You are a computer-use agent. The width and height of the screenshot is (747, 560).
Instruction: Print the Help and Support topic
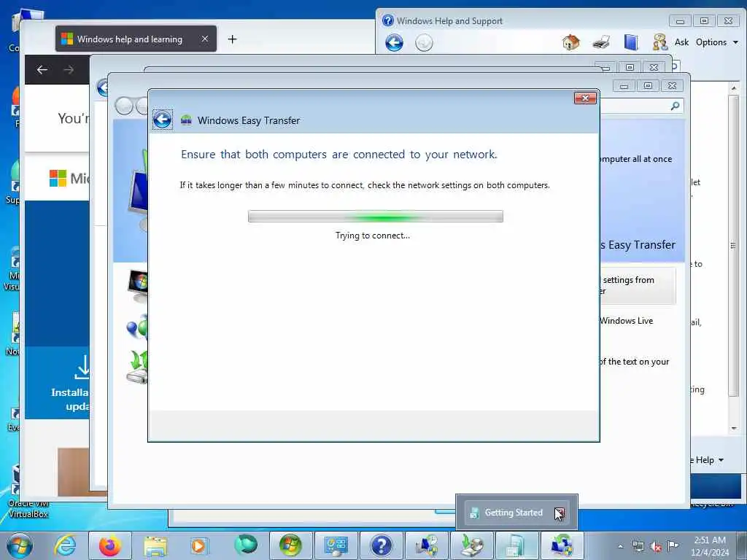pyautogui.click(x=601, y=42)
